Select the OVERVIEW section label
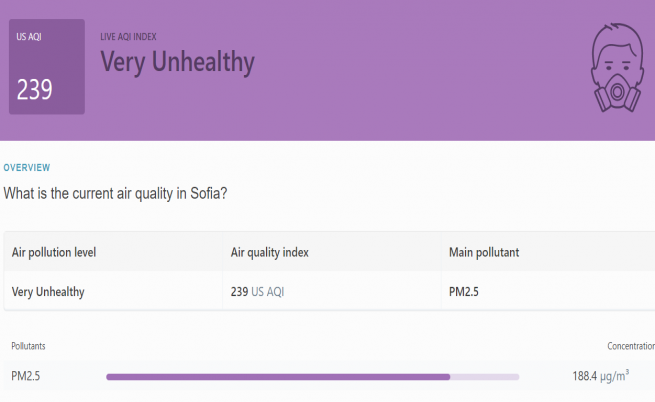This screenshot has width=655, height=402. tap(27, 168)
